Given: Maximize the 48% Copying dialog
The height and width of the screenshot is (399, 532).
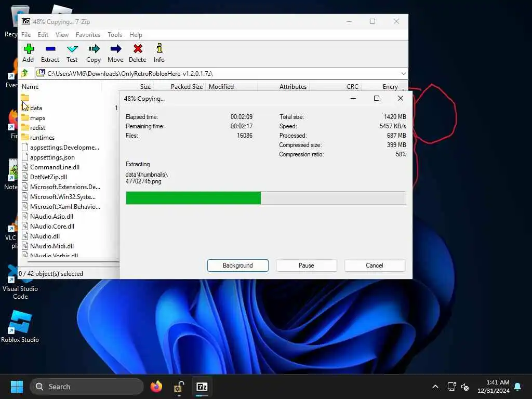Looking at the screenshot, I should coord(377,98).
